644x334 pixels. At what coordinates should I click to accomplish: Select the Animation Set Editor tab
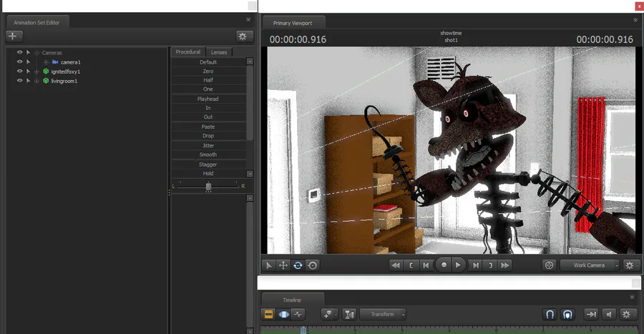pyautogui.click(x=36, y=23)
